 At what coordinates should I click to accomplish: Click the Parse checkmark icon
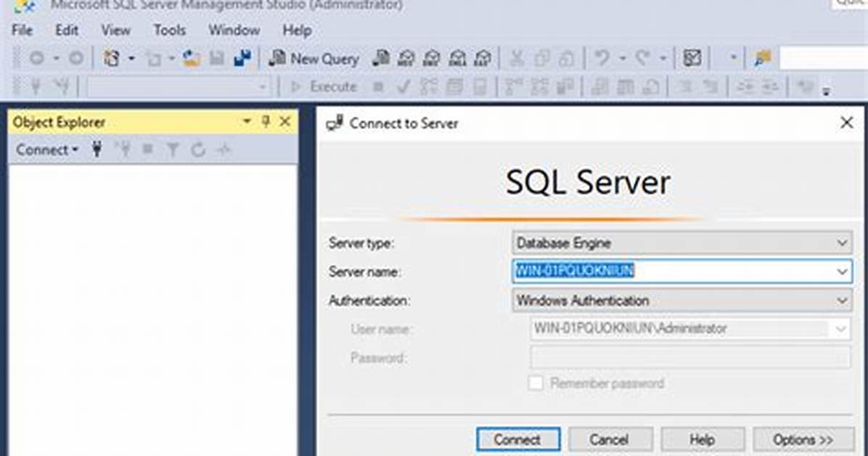[x=404, y=86]
